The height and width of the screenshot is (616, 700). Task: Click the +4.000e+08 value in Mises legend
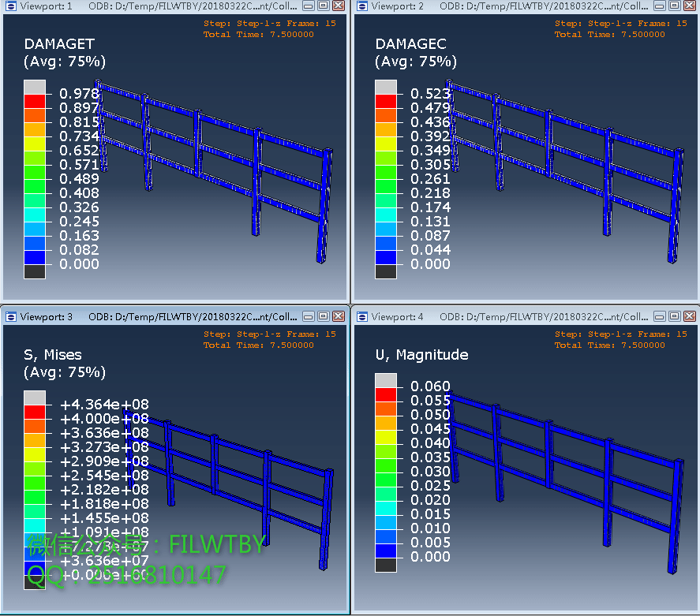point(104,418)
